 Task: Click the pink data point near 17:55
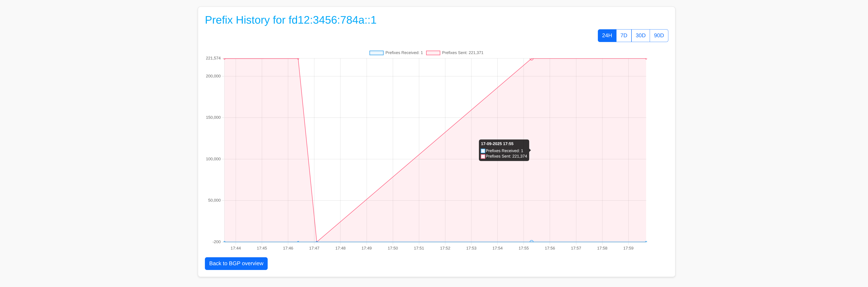pos(531,59)
